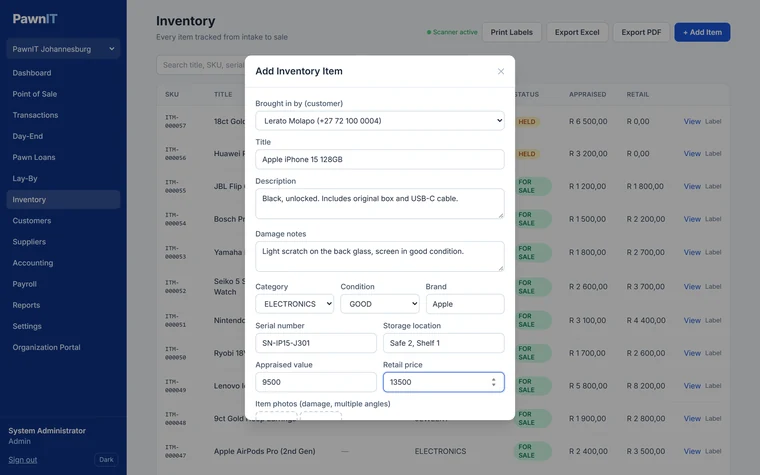Click the Print Labels button
760x475 pixels.
(511, 32)
